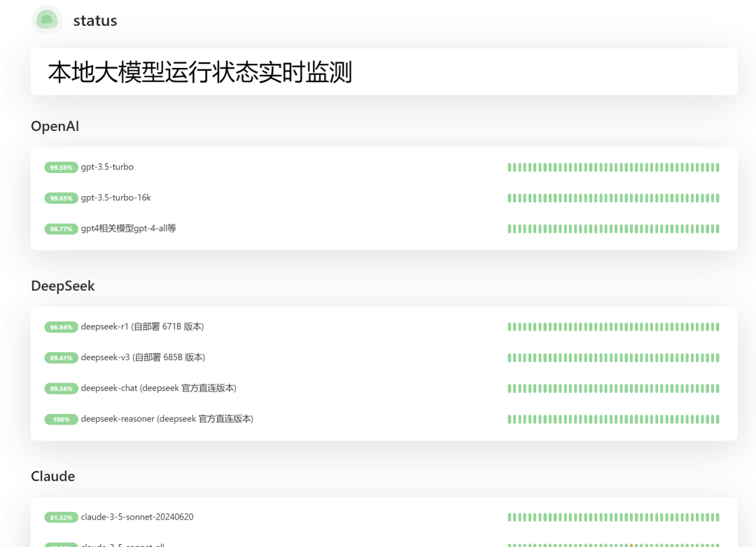Select the gpt4相关模型gpt-4-all等 monitor name
756x547 pixels.
(128, 228)
